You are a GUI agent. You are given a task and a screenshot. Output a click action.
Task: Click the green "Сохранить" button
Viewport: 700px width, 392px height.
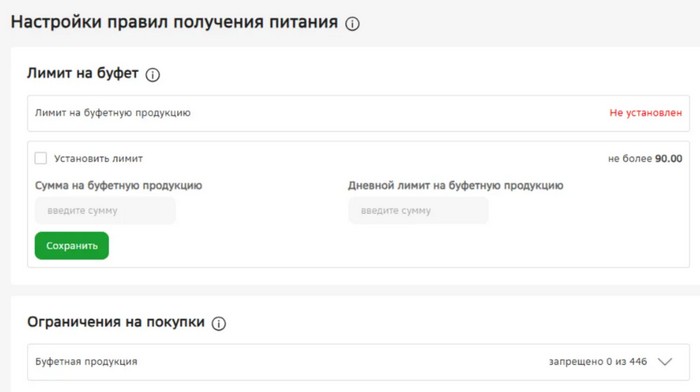coord(72,246)
